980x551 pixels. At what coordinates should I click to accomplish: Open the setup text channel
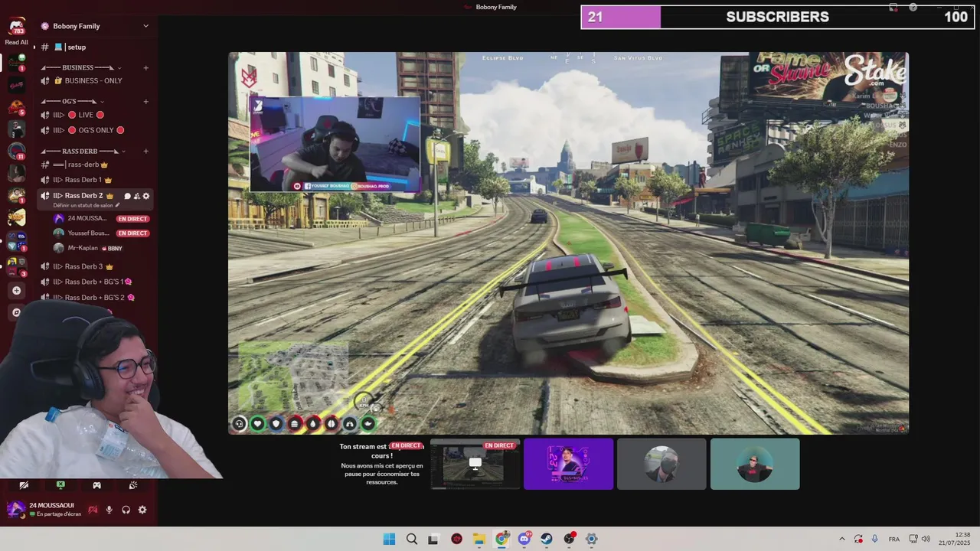[x=96, y=47]
